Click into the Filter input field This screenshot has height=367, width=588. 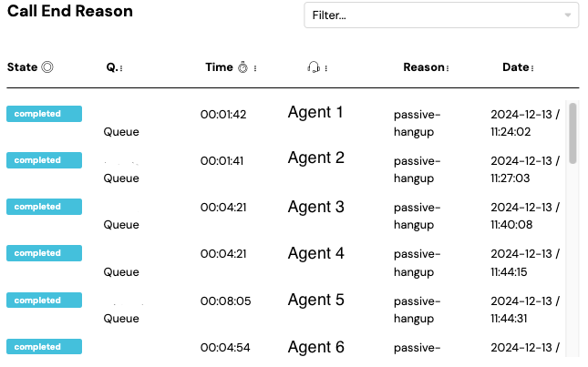point(428,15)
